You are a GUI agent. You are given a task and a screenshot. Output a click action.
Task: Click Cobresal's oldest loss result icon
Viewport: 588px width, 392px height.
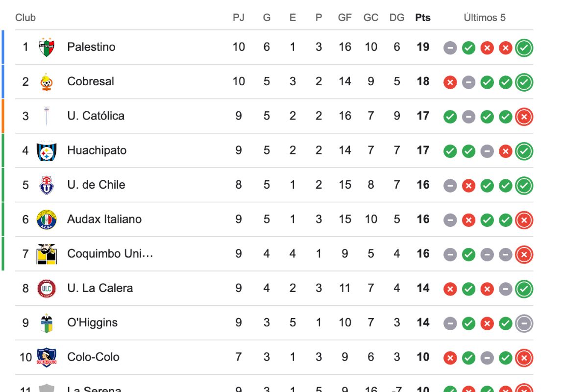(x=450, y=82)
